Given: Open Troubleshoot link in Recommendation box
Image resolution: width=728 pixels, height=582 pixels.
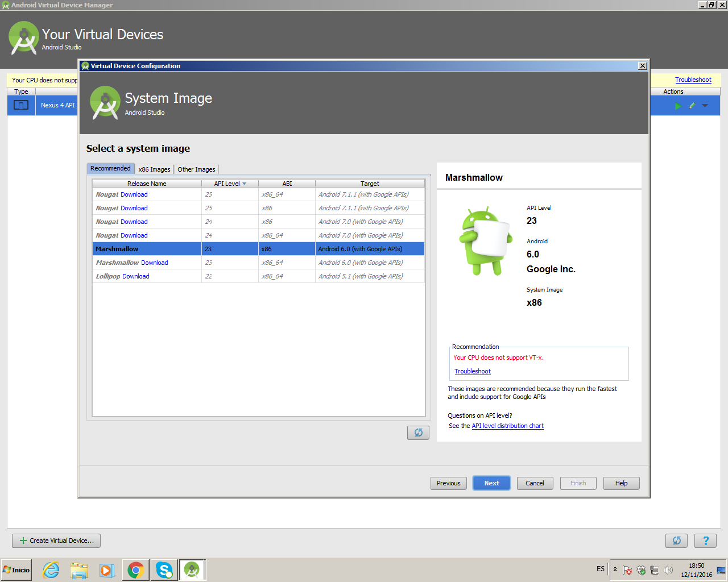Looking at the screenshot, I should [x=473, y=371].
